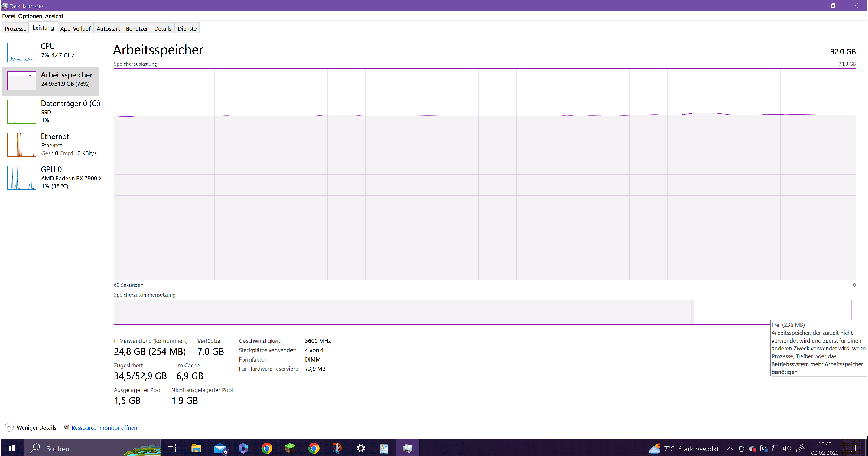This screenshot has height=456, width=868.
Task: Switch to the Autostart tab
Action: 108,28
